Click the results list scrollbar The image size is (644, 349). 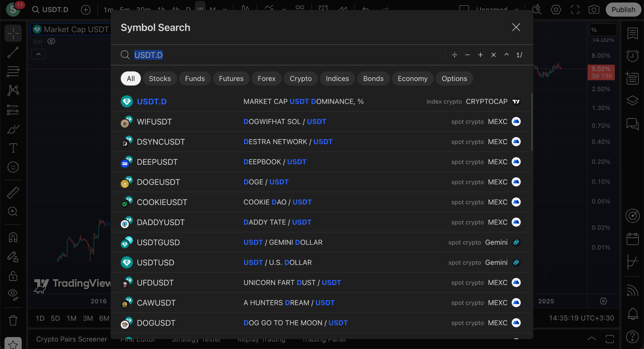[x=532, y=122]
